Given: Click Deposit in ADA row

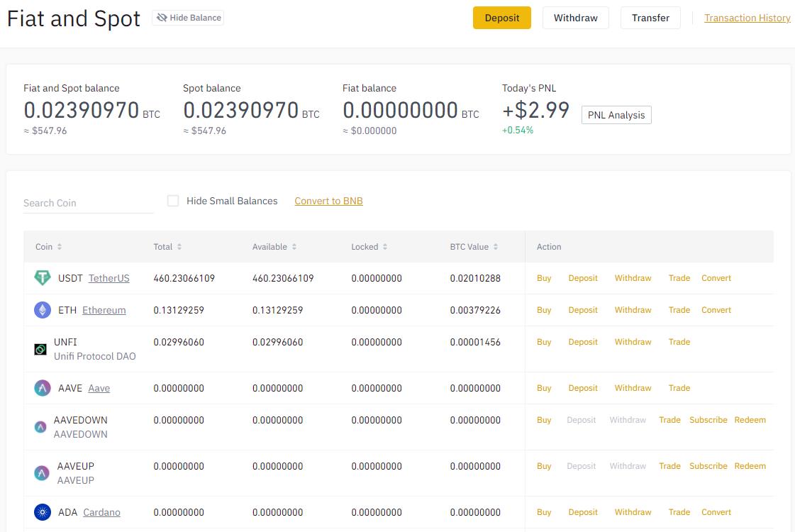Looking at the screenshot, I should [x=582, y=512].
